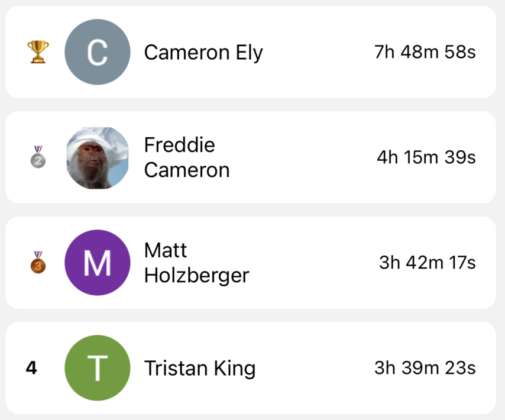
Task: Select the first place row on the leaderboard
Action: [x=252, y=52]
